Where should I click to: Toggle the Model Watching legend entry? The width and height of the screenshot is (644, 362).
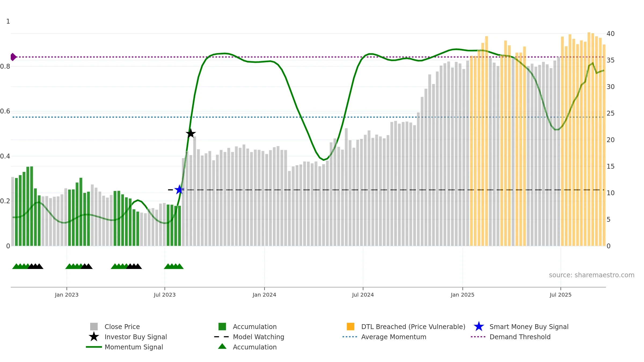258,337
